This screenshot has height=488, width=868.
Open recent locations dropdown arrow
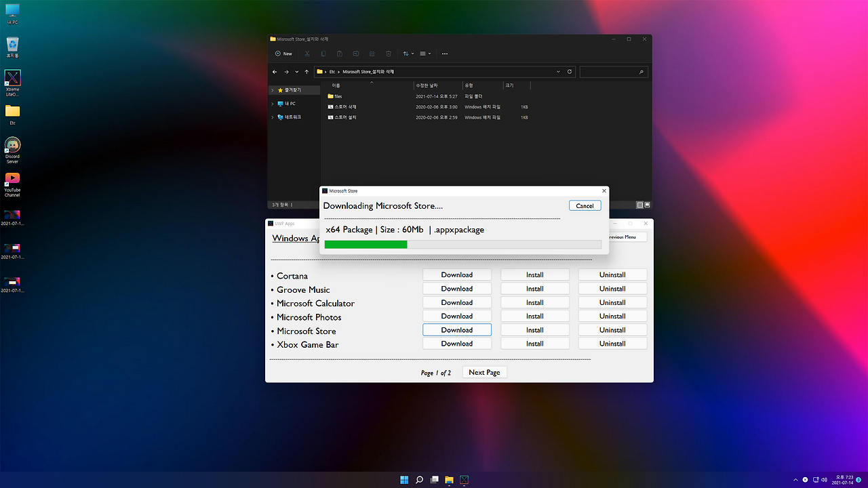point(296,71)
